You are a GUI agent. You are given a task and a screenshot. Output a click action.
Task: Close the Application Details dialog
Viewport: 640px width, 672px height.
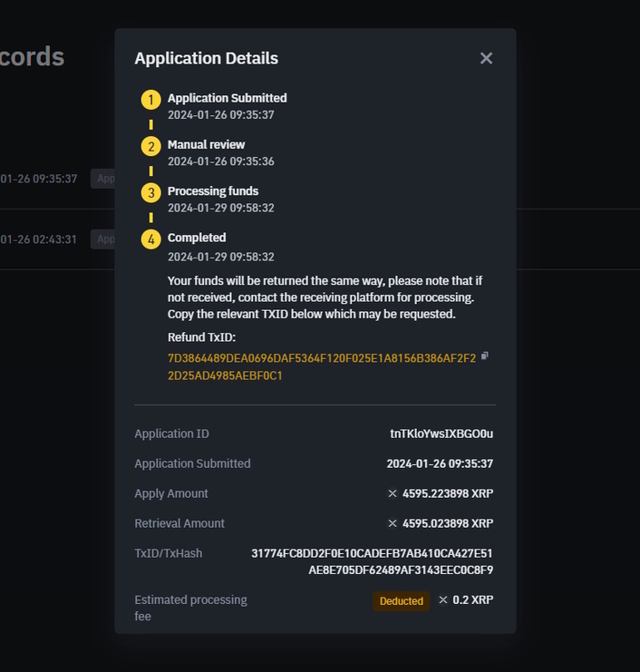tap(486, 58)
